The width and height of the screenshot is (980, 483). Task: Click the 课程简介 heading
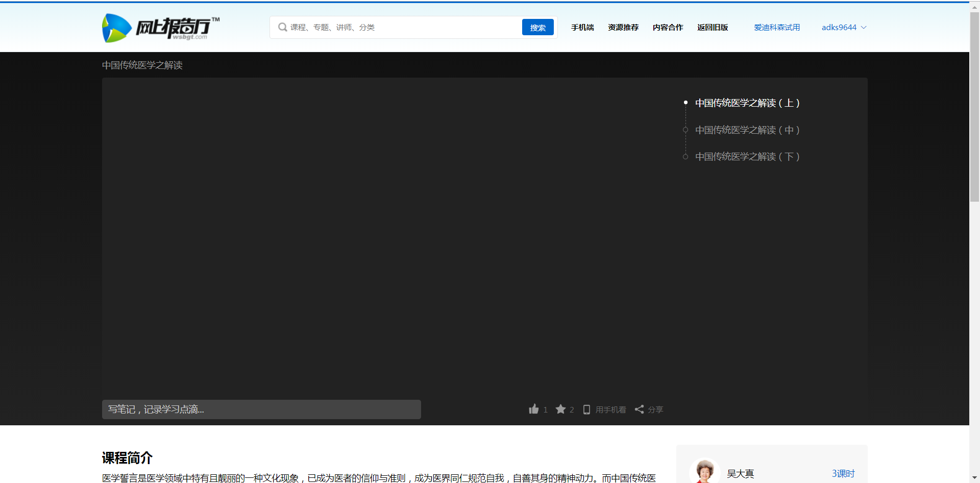click(x=127, y=458)
